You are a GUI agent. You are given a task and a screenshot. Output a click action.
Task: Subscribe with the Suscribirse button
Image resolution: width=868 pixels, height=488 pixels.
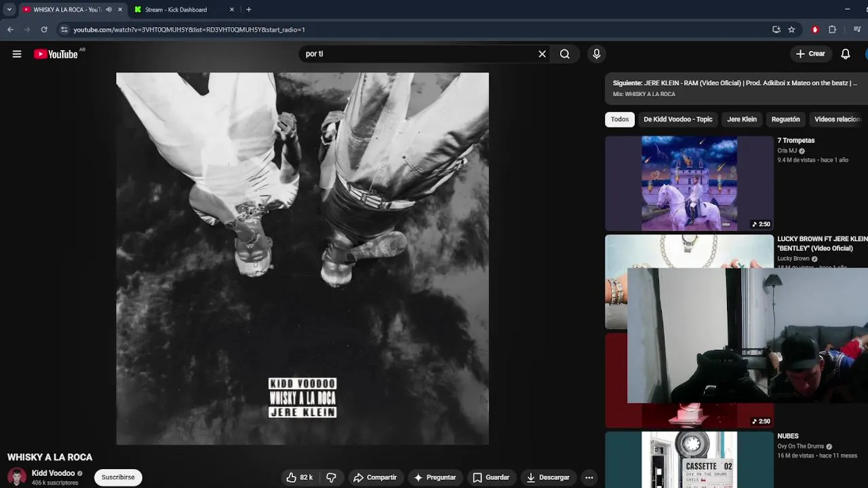[x=118, y=477]
